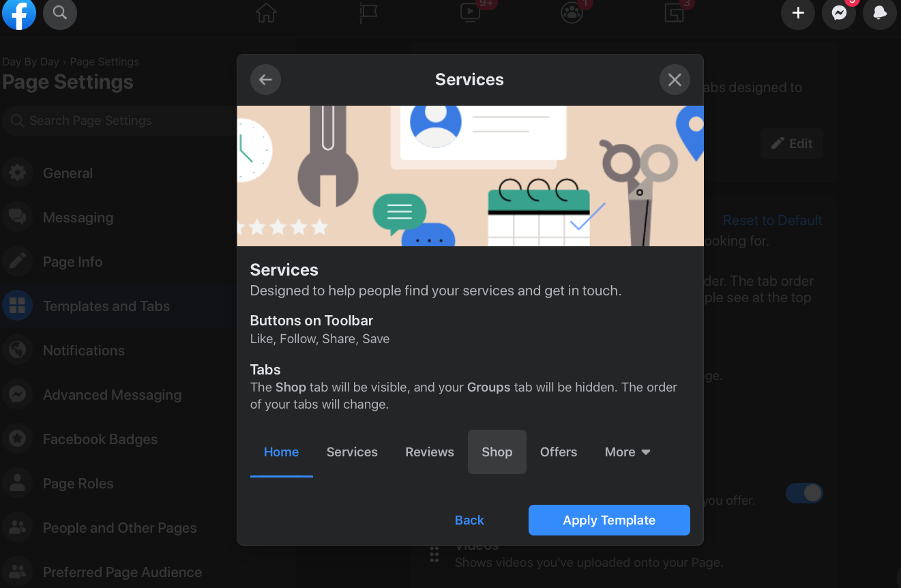Click the Day By Day breadcrumb link

coord(31,61)
